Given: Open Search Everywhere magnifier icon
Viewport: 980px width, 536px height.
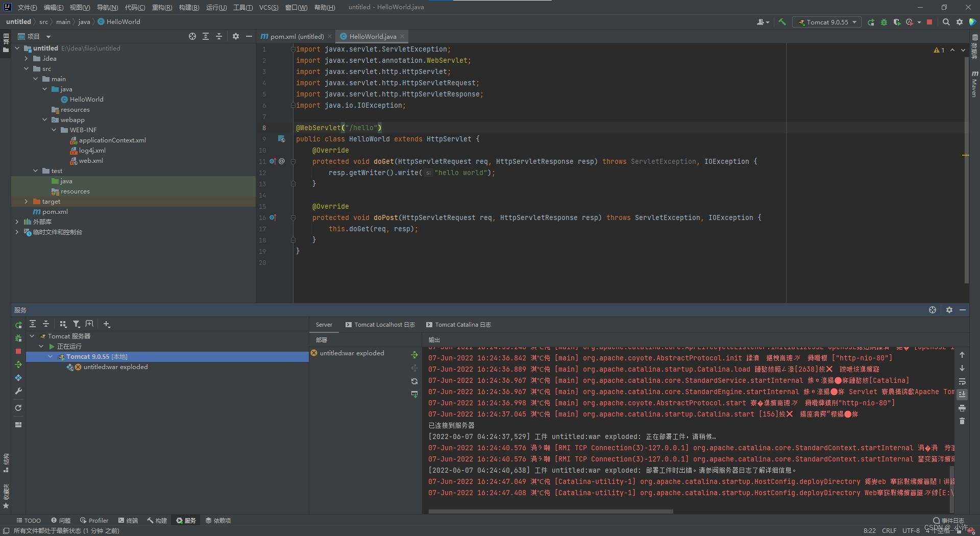Looking at the screenshot, I should point(946,22).
